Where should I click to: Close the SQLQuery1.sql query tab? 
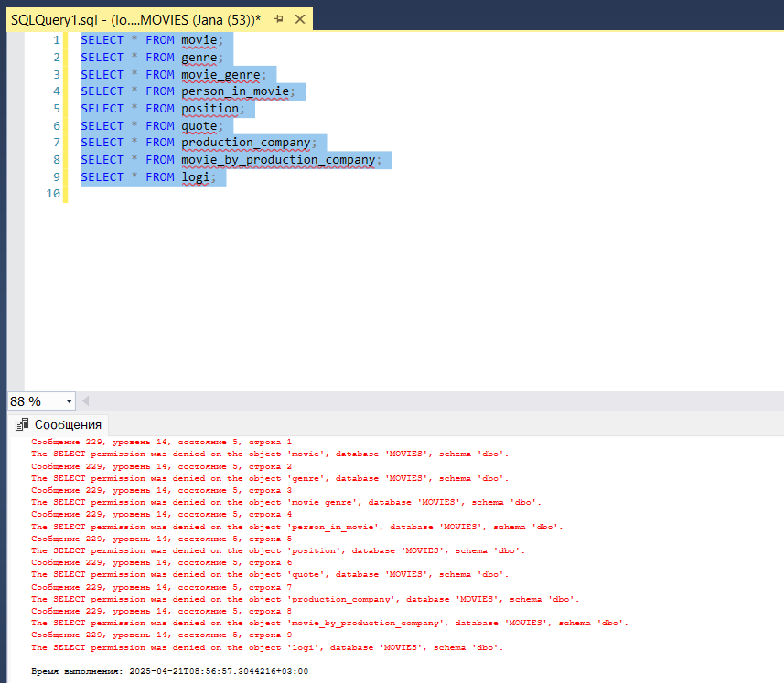click(x=300, y=19)
